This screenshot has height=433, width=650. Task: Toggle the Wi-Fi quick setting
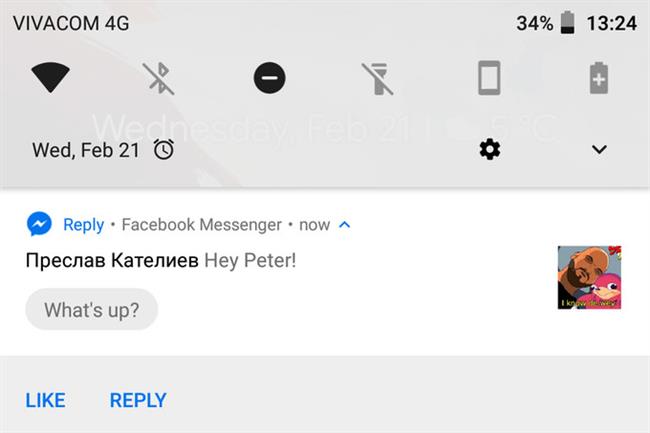[x=51, y=77]
